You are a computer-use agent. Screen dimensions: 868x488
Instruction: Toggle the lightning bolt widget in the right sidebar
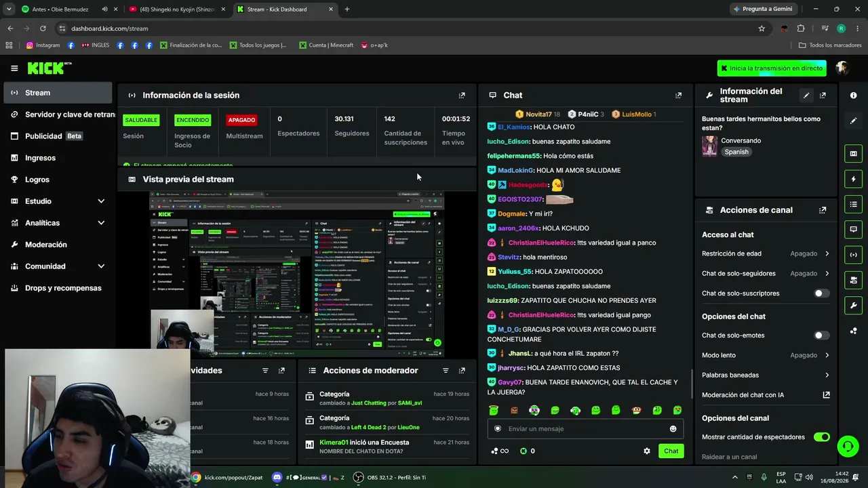pos(854,179)
